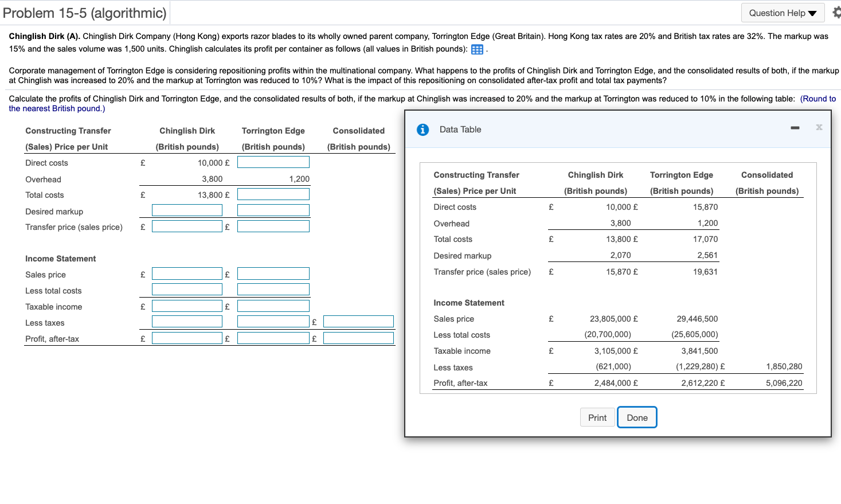Select Chinglish Dirk Desired markup input field
Viewport: 841px width, 504px height.
coord(187,210)
